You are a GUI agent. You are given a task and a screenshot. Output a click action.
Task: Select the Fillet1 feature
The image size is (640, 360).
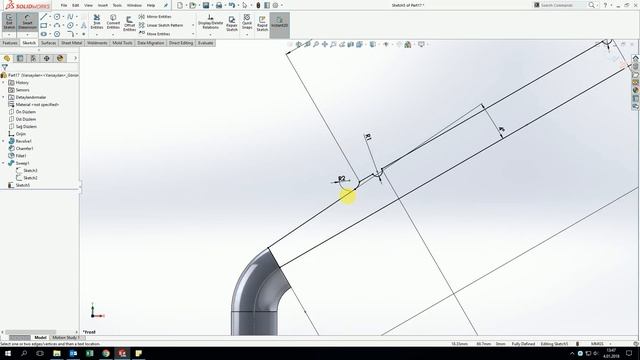point(17,156)
